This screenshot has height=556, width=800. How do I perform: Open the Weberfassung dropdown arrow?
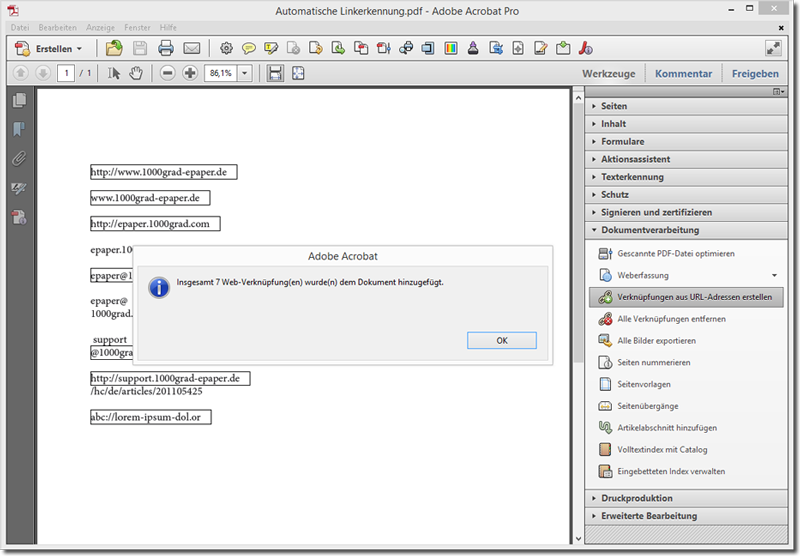(x=774, y=275)
